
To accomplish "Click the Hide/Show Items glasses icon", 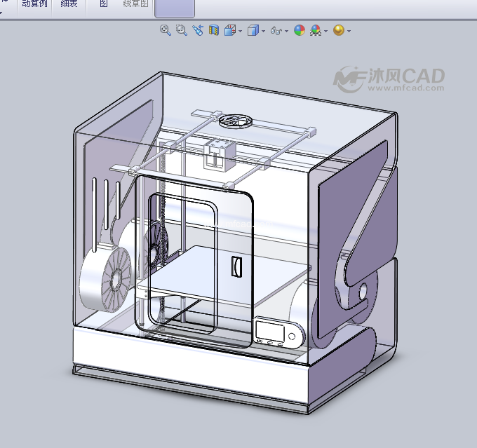I will pos(276,31).
